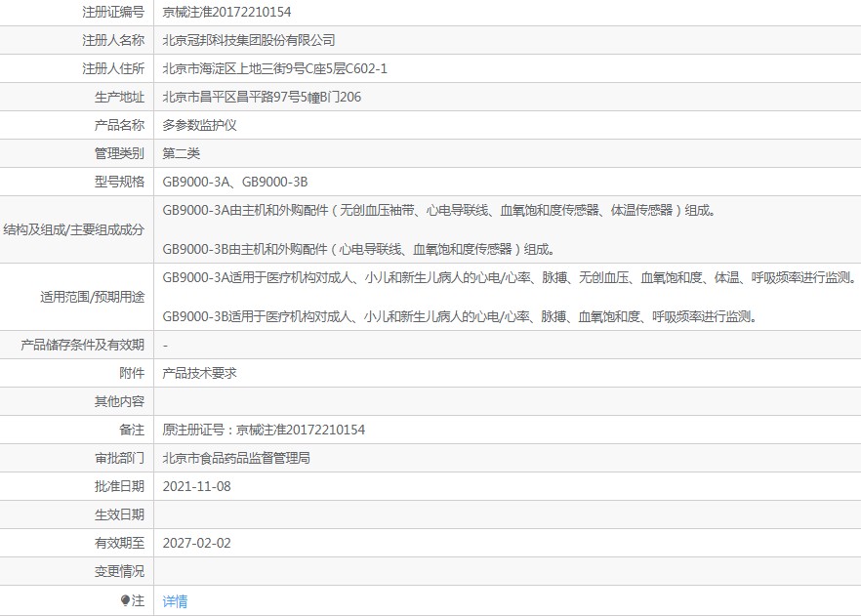
Task: Open the 详情 link in the 注 row
Action: click(175, 601)
